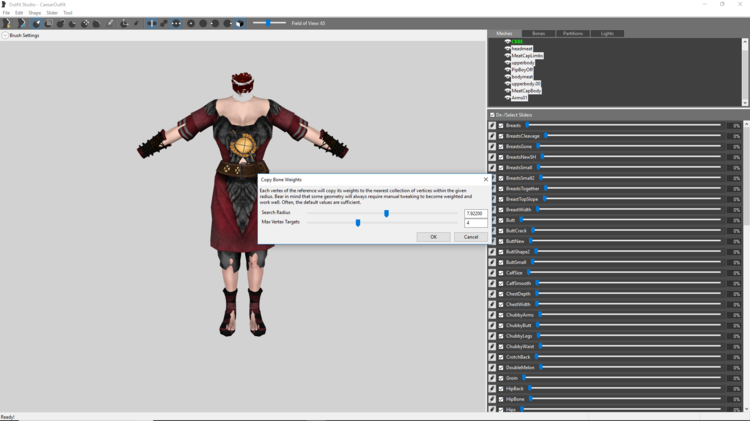Activate the Transform axes tool
The height and width of the screenshot is (421, 750).
pyautogui.click(x=124, y=23)
